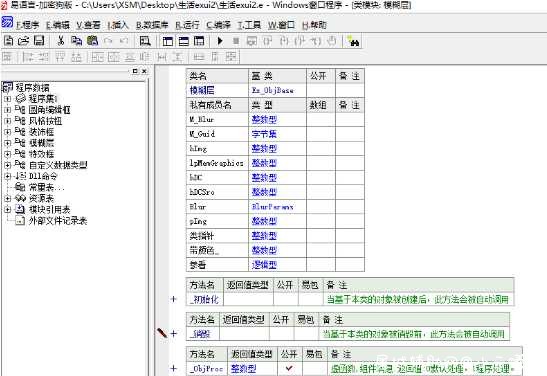Image resolution: width=547 pixels, height=376 pixels.
Task: Open the T.工具 menu
Action: [249, 25]
